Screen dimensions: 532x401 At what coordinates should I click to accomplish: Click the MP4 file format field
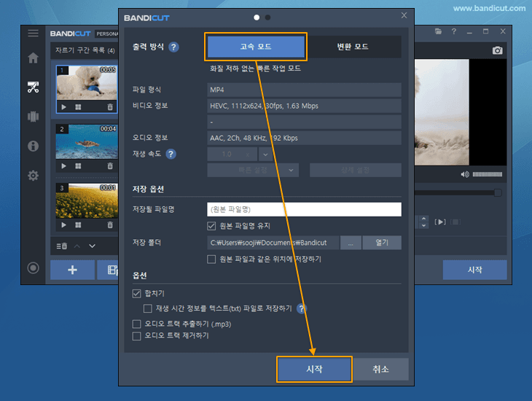click(x=305, y=90)
